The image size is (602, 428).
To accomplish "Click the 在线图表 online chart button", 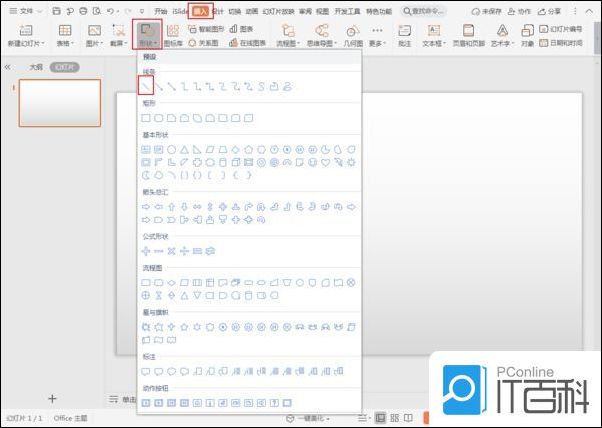I will pos(247,43).
